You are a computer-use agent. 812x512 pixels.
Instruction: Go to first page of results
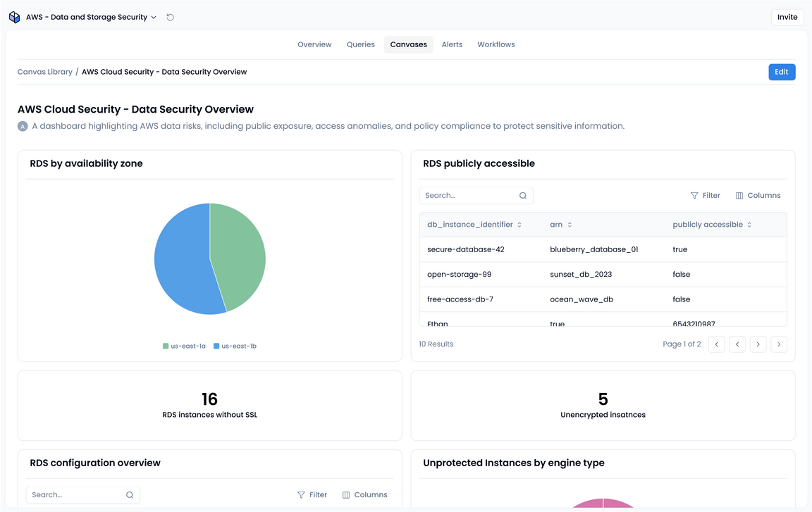[716, 344]
